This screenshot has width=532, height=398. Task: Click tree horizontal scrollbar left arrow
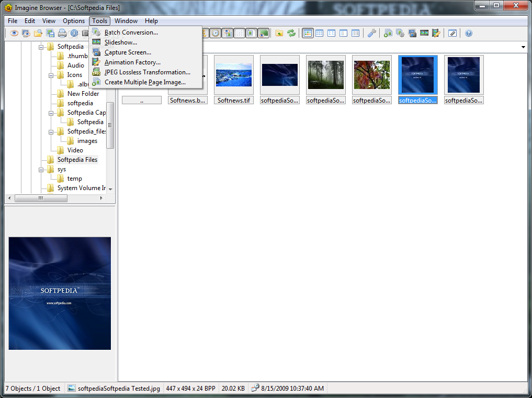coord(9,198)
